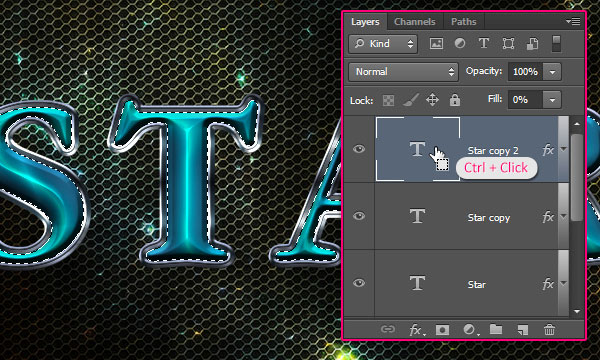Click the Star copy 2 type thumbnail
The image size is (600, 360).
pyautogui.click(x=418, y=149)
